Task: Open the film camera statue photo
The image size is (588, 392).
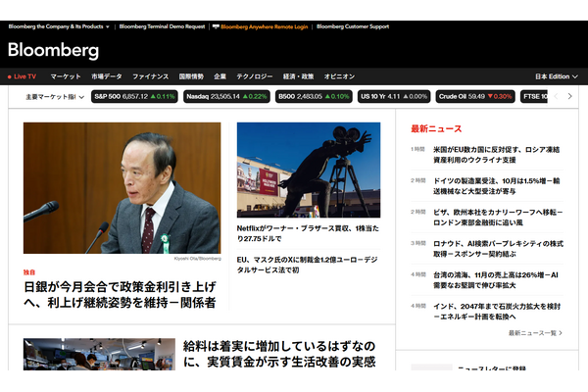Action: click(309, 170)
